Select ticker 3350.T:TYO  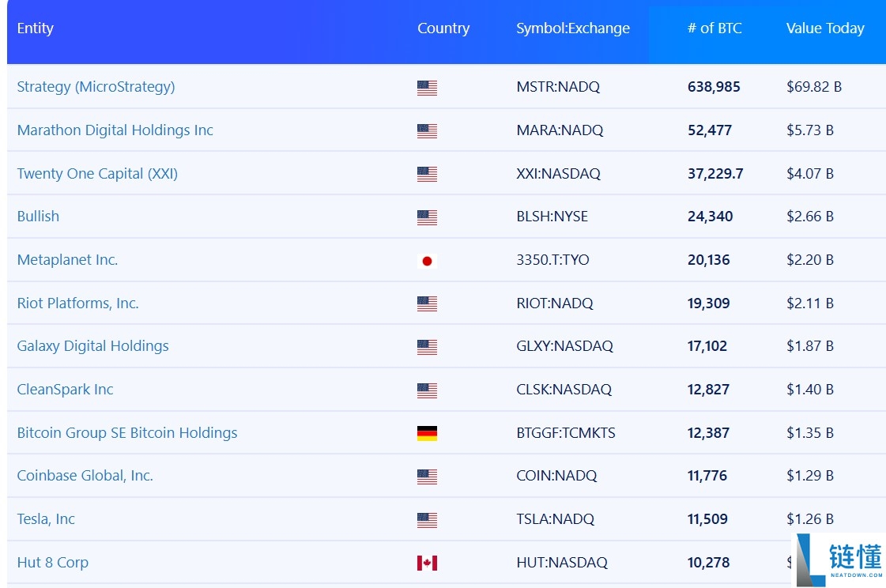coord(552,260)
